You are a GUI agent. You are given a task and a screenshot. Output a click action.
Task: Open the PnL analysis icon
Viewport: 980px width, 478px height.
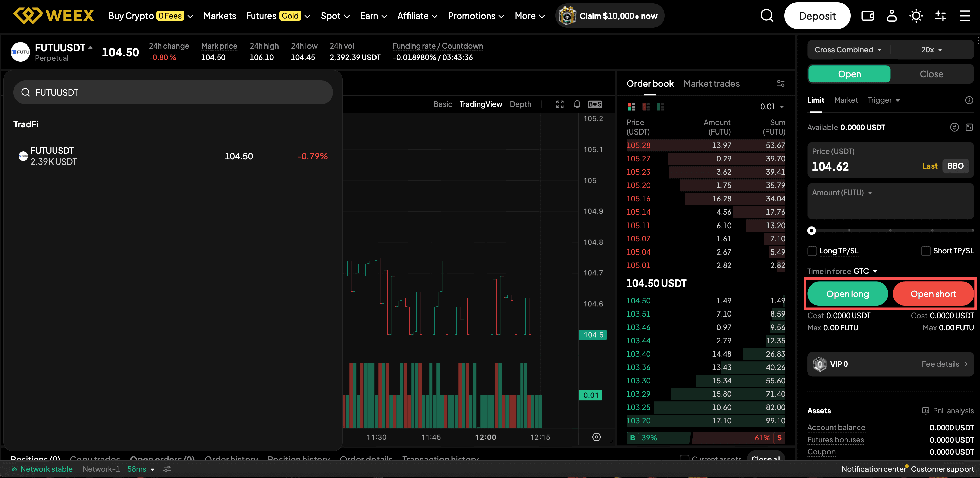click(x=925, y=411)
